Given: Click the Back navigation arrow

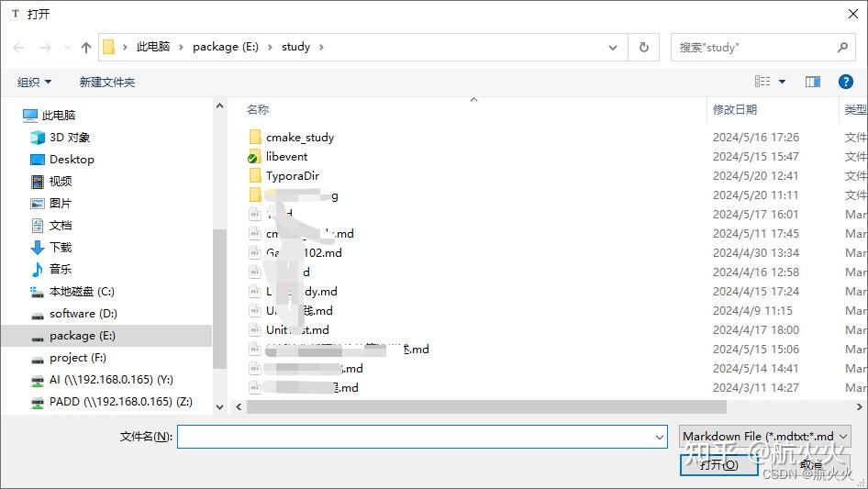Looking at the screenshot, I should [19, 48].
